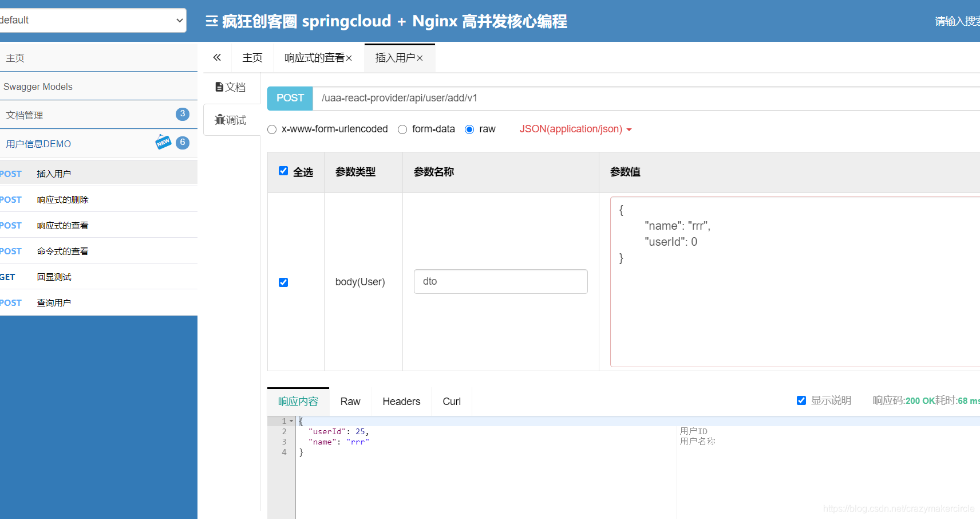Viewport: 980px width, 519px height.
Task: Switch to the 主页 tab
Action: tap(252, 57)
